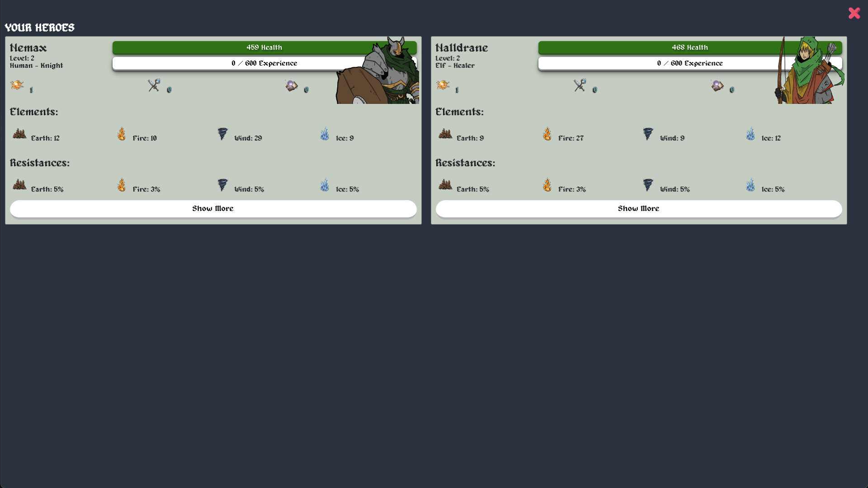Image resolution: width=868 pixels, height=488 pixels.
Task: Click the Wind element icon for Nalldrane
Action: coord(648,133)
